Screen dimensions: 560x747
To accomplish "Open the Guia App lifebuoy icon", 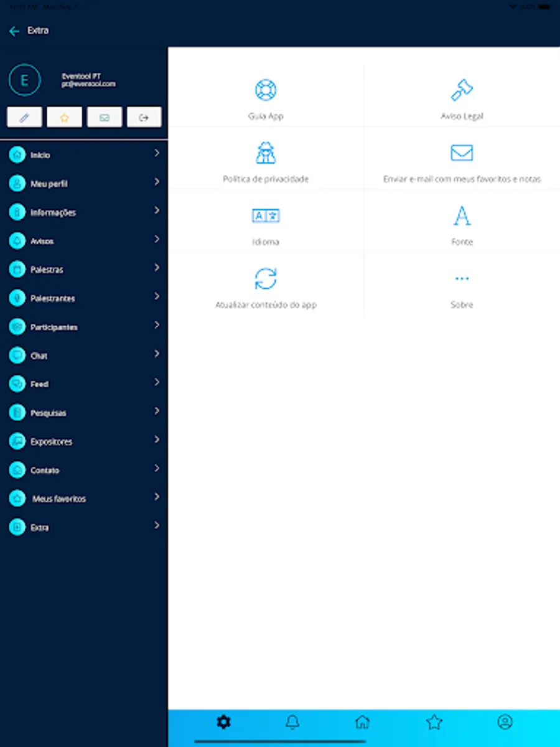I will tap(266, 90).
